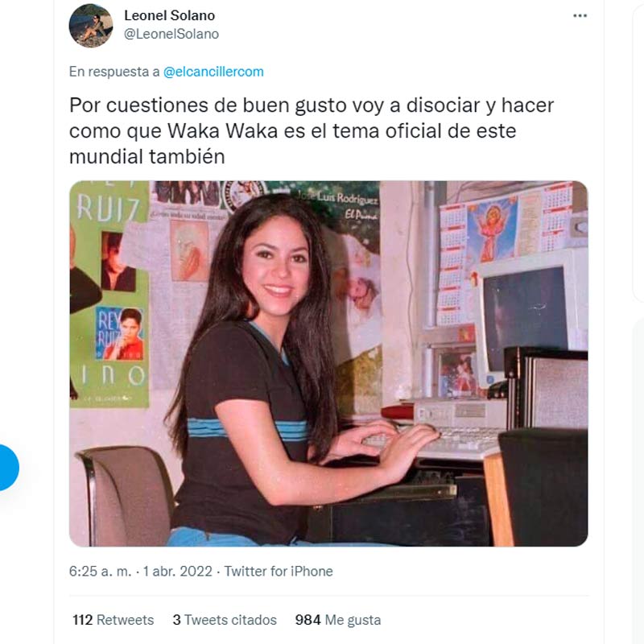
Task: Open the 984 Me gusta list
Action: pyautogui.click(x=338, y=619)
